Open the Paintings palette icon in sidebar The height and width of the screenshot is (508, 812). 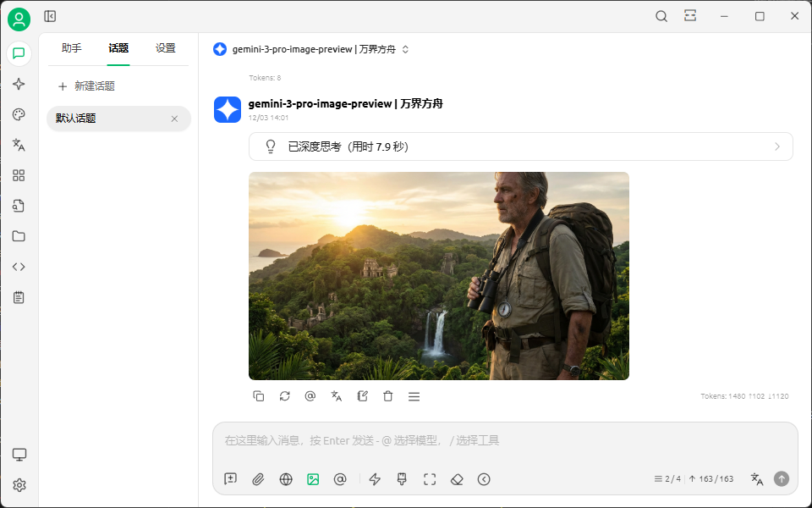[x=19, y=114]
